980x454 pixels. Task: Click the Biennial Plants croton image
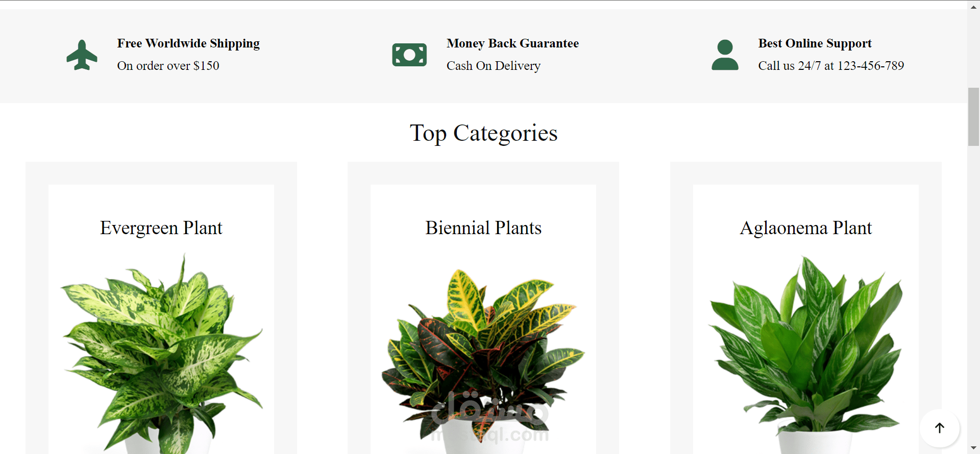point(483,361)
